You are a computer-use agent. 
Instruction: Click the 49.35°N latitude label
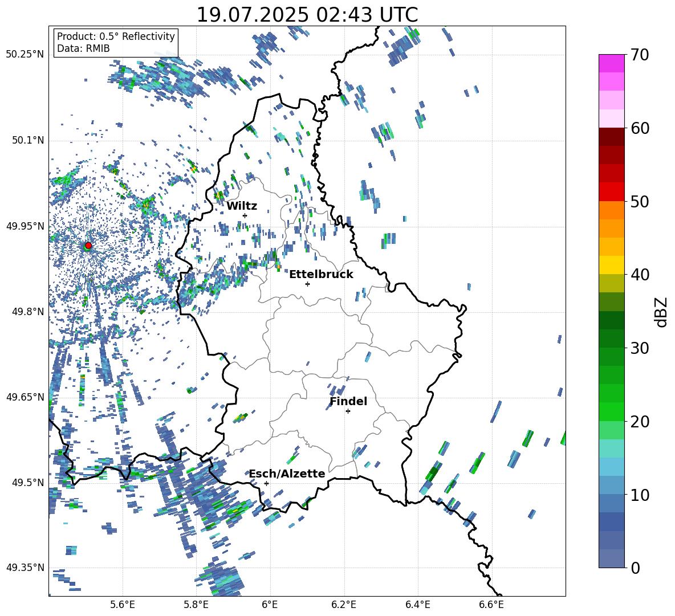25,568
